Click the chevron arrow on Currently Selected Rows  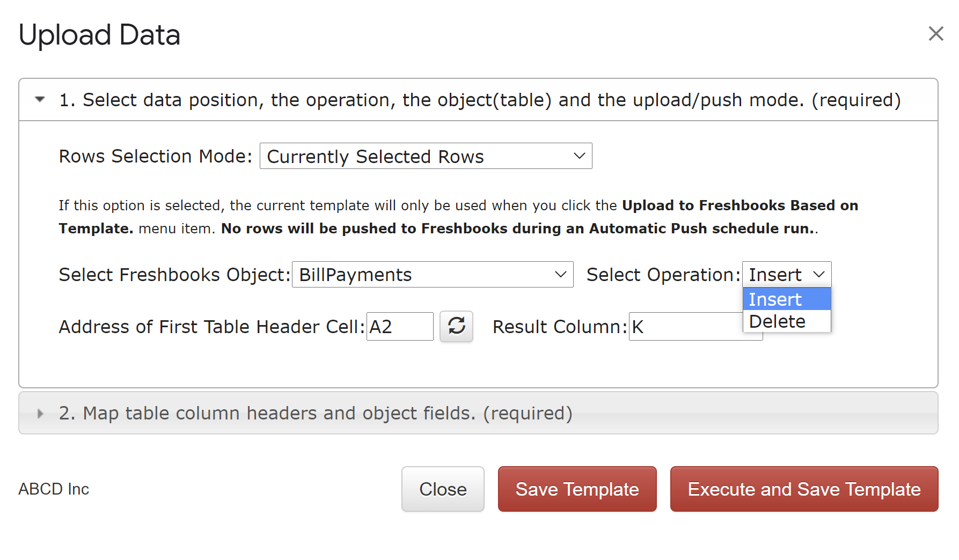[x=579, y=156]
